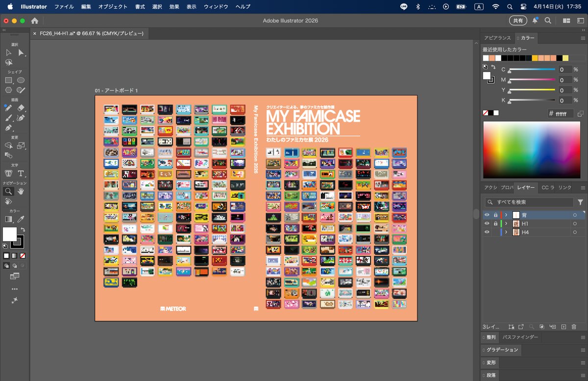Close the FC26_H4-H1.ai document tab
The width and height of the screenshot is (588, 381).
pyautogui.click(x=34, y=34)
